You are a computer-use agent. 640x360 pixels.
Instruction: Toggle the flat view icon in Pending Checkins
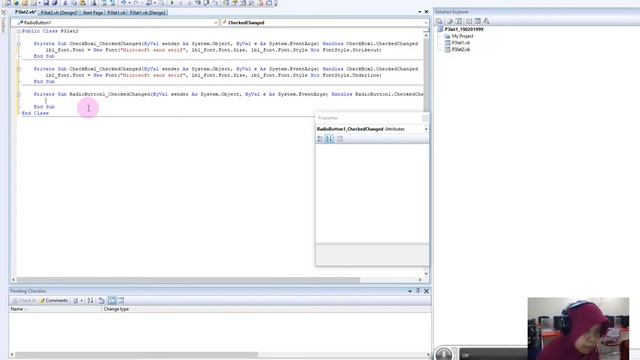tap(112, 300)
